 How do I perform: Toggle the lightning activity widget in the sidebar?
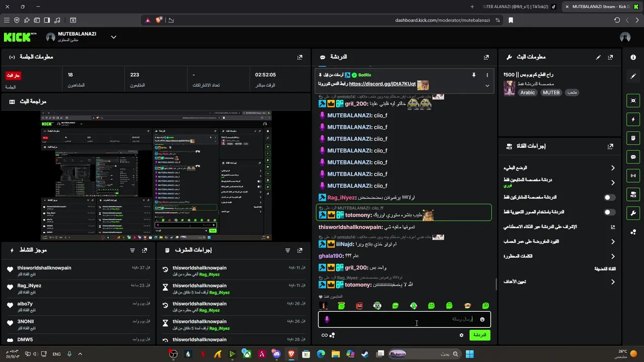click(633, 119)
